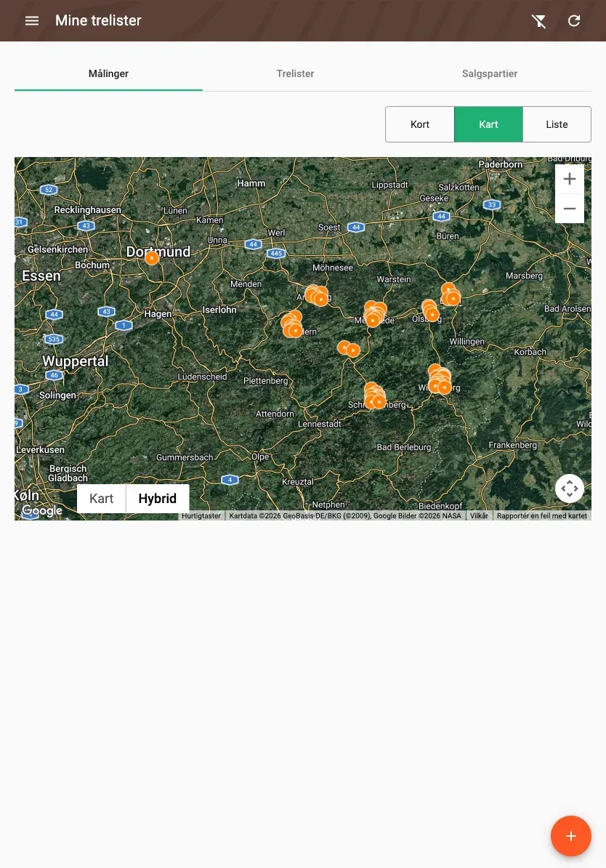Switch map type to Kart
606x868 pixels.
(101, 498)
